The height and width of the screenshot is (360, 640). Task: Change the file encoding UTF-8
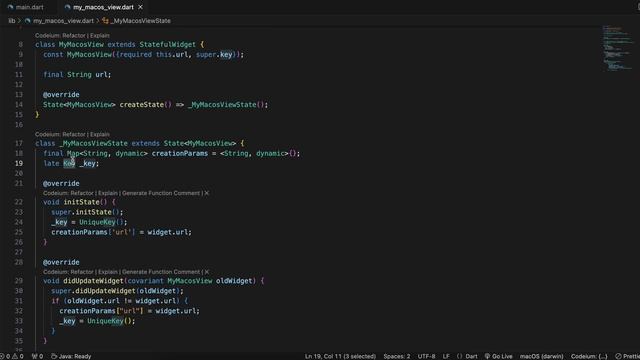[426, 356]
